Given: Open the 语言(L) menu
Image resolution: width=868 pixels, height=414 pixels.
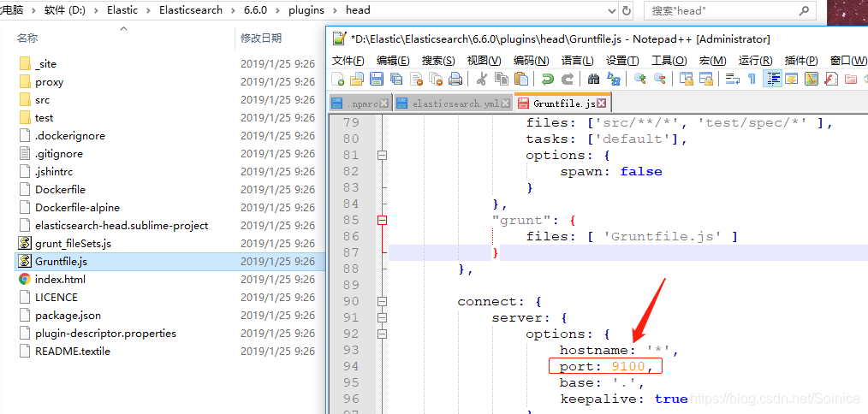Looking at the screenshot, I should [577, 61].
